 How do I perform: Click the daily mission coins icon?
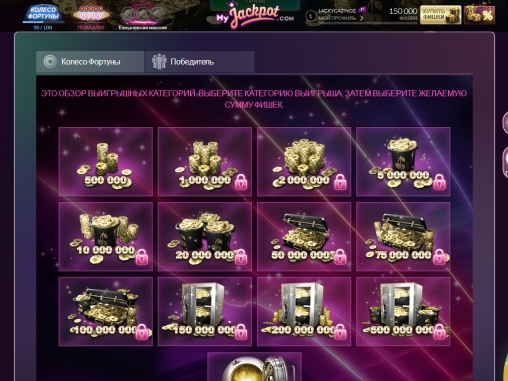(x=142, y=14)
